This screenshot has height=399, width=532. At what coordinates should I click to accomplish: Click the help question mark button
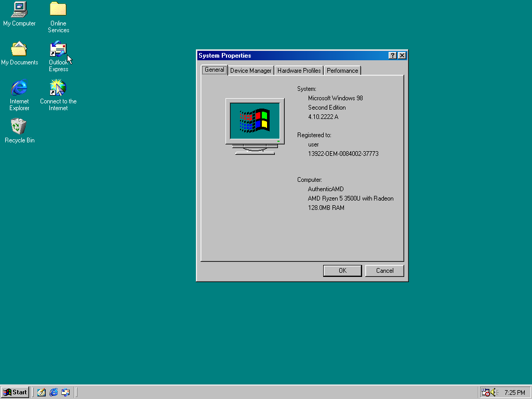[x=393, y=55]
